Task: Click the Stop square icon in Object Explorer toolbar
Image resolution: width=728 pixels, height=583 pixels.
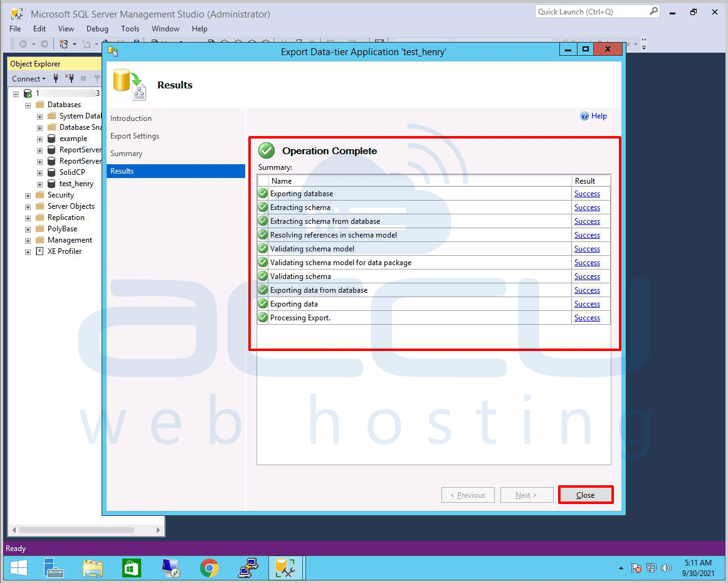Action: [83, 78]
